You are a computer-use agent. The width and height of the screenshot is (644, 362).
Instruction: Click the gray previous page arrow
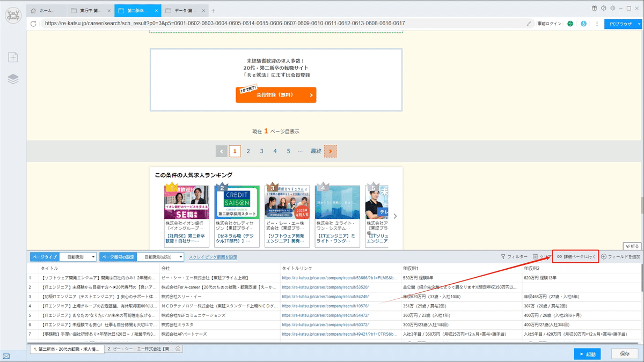pyautogui.click(x=222, y=151)
